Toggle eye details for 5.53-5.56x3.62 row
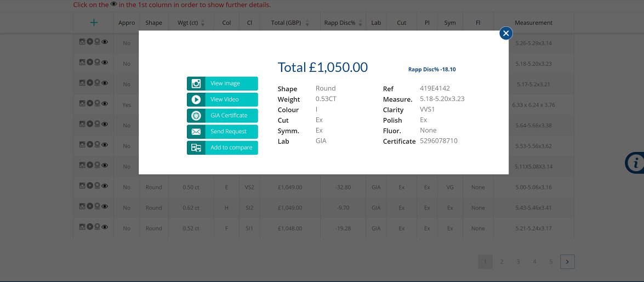Screen dimensions: 644x282 coord(105,144)
